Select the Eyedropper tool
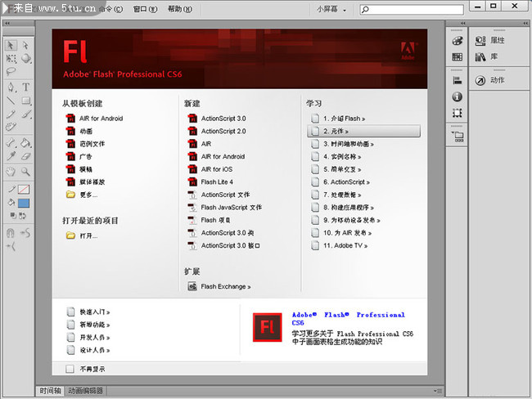The height and width of the screenshot is (399, 532). click(11, 156)
